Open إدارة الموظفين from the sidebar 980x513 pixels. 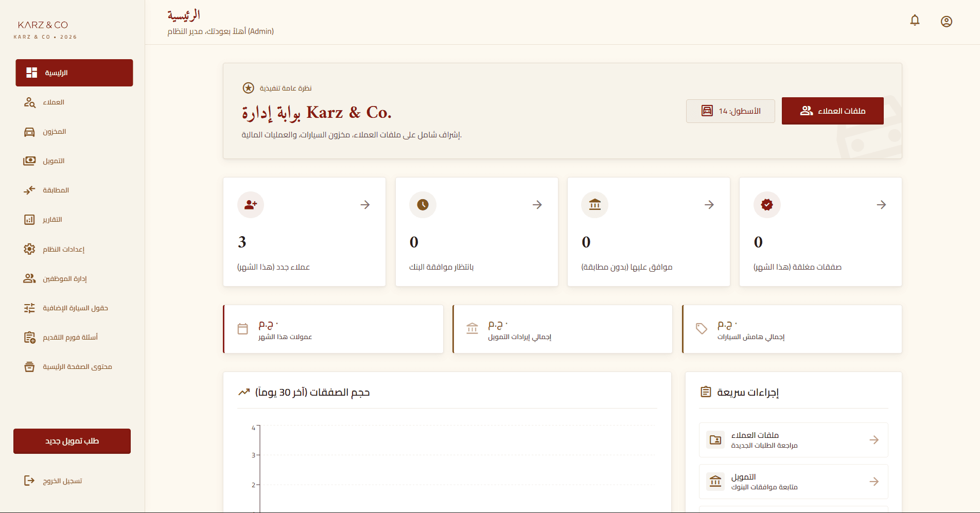click(x=74, y=278)
